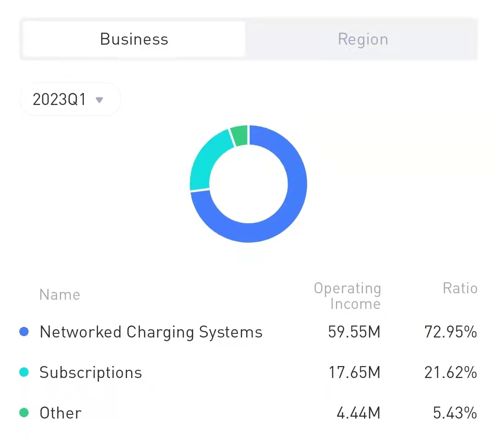This screenshot has height=448, width=497.
Task: Click the green Other legend dot
Action: (24, 413)
